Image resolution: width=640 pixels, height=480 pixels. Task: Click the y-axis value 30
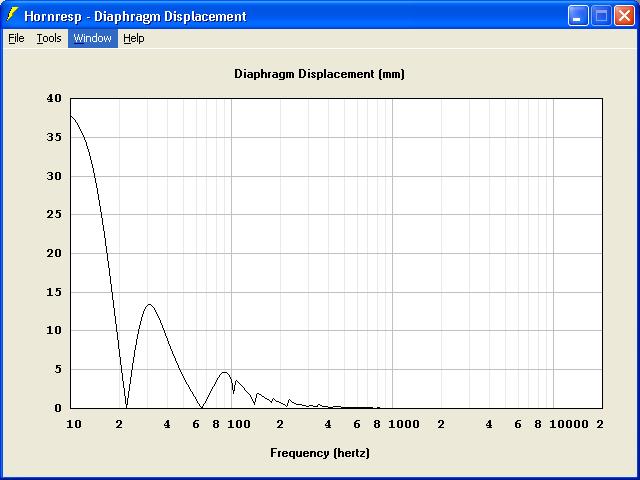53,176
